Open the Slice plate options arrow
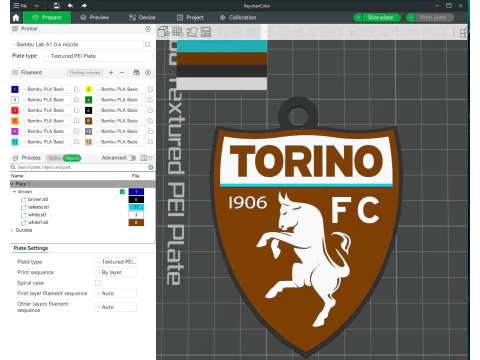 pos(358,18)
